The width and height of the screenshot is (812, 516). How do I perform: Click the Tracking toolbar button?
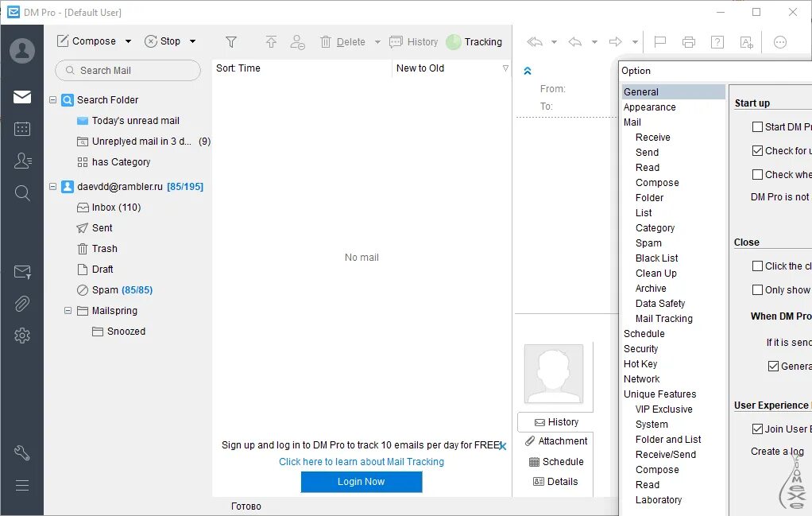474,42
